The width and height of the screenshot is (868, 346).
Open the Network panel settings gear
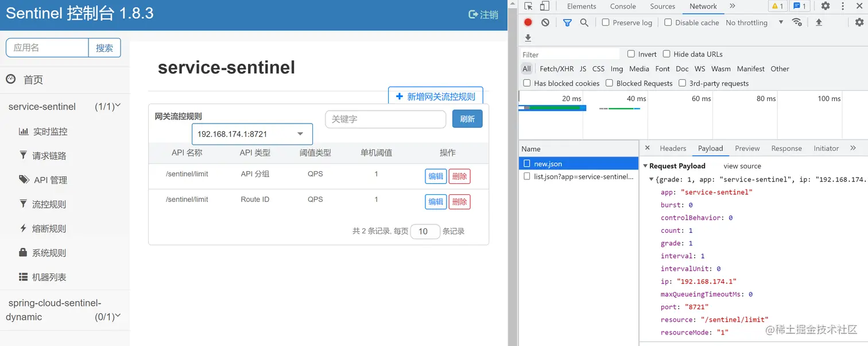[x=859, y=22]
